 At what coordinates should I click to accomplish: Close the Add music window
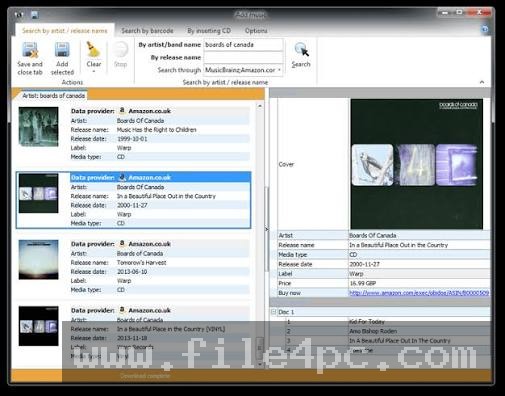[x=480, y=13]
